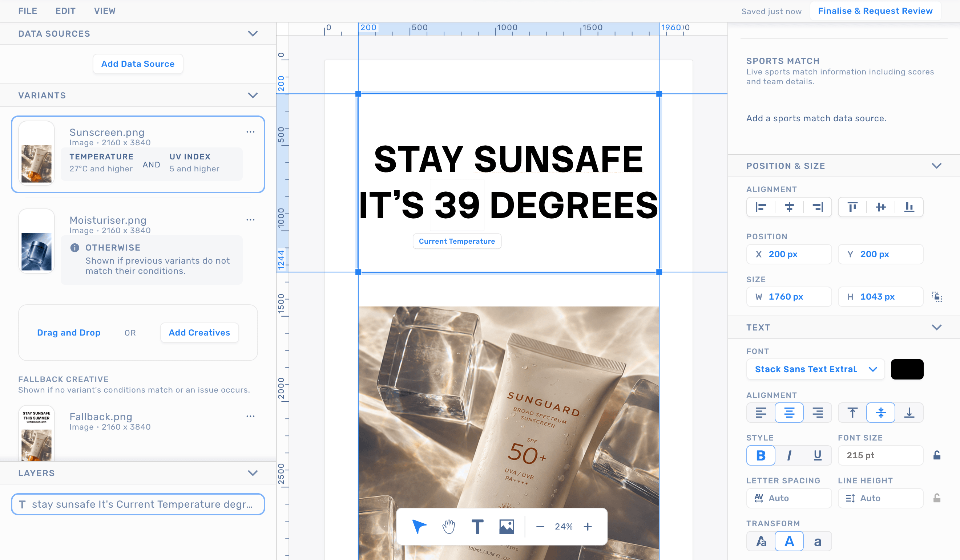The width and height of the screenshot is (960, 560).
Task: Click the Temperature 27°C condition
Action: [101, 163]
